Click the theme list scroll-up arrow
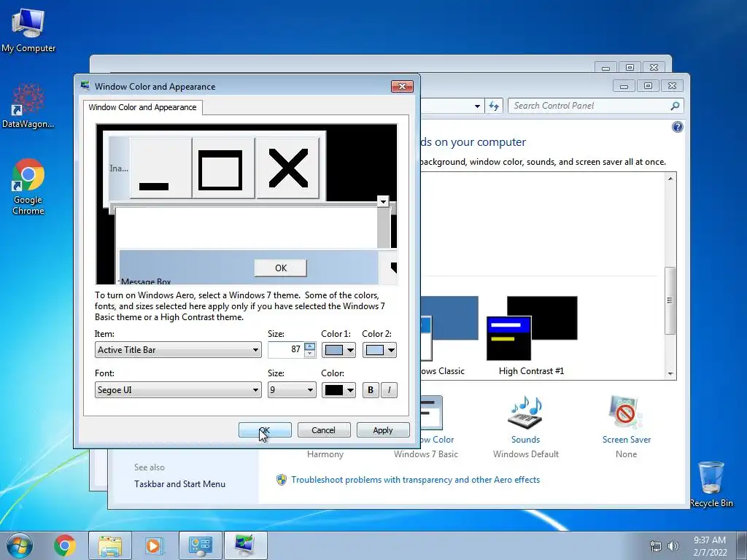Viewport: 747px width, 560px height. tap(670, 179)
